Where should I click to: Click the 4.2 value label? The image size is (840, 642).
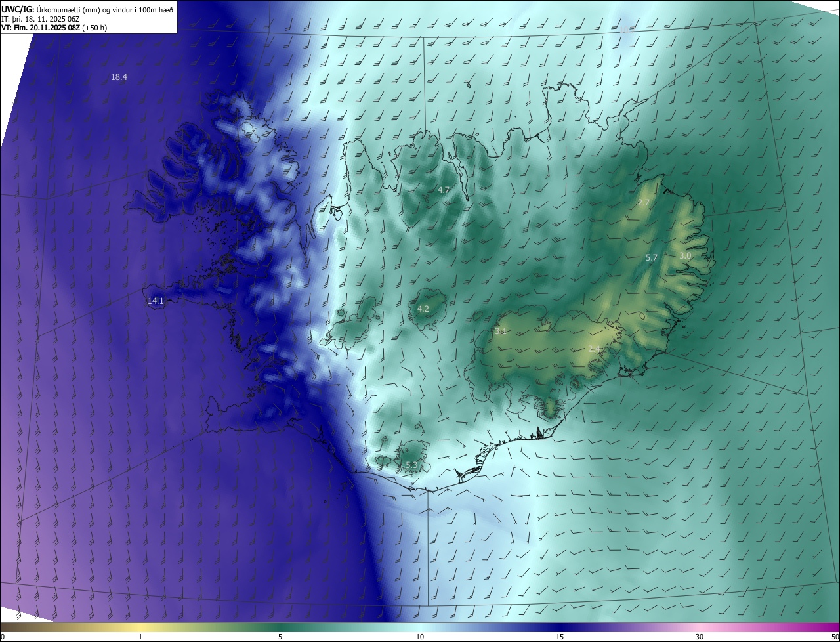423,309
